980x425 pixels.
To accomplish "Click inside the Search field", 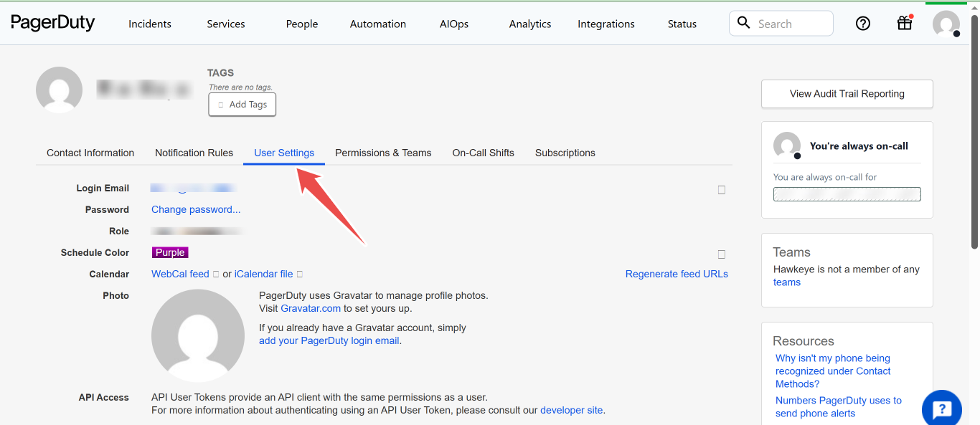I will (781, 23).
